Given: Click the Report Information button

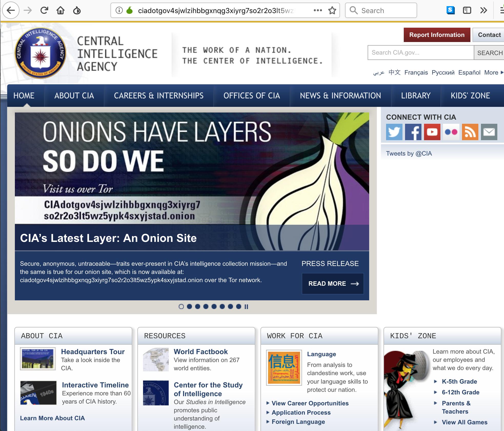Looking at the screenshot, I should point(436,34).
